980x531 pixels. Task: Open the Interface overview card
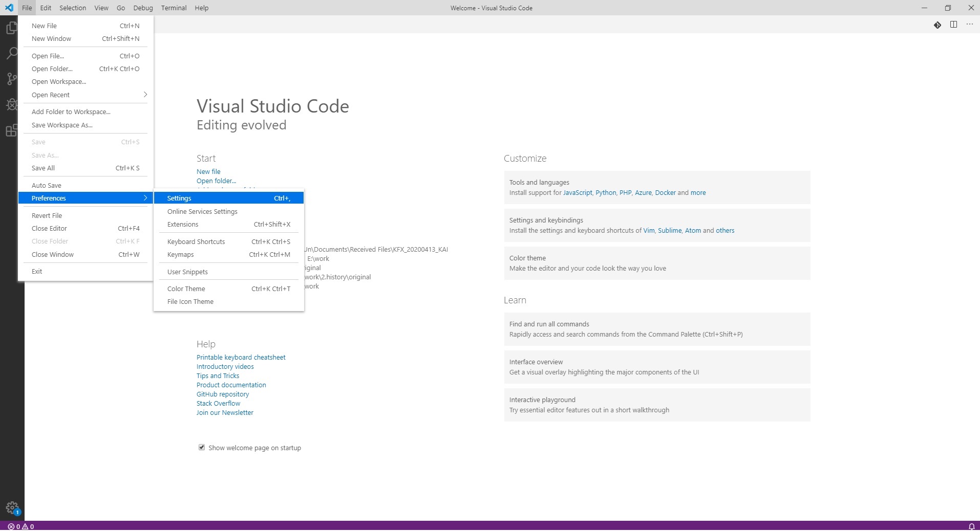[657, 367]
